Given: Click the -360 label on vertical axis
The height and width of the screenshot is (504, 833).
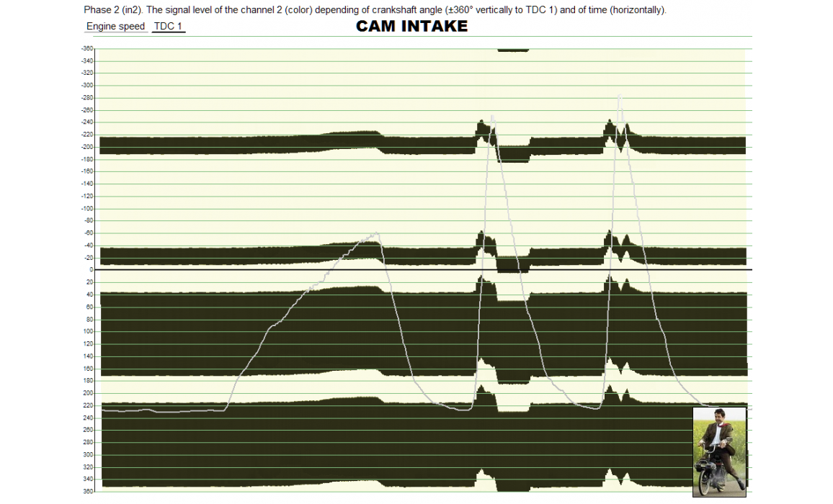Looking at the screenshot, I should (x=87, y=48).
